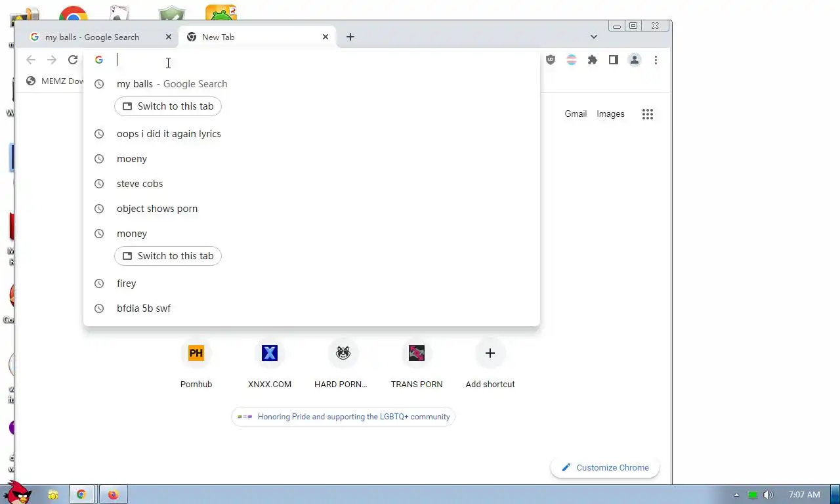The width and height of the screenshot is (840, 504).
Task: Open File Explorer from the taskbar
Action: pyautogui.click(x=53, y=495)
